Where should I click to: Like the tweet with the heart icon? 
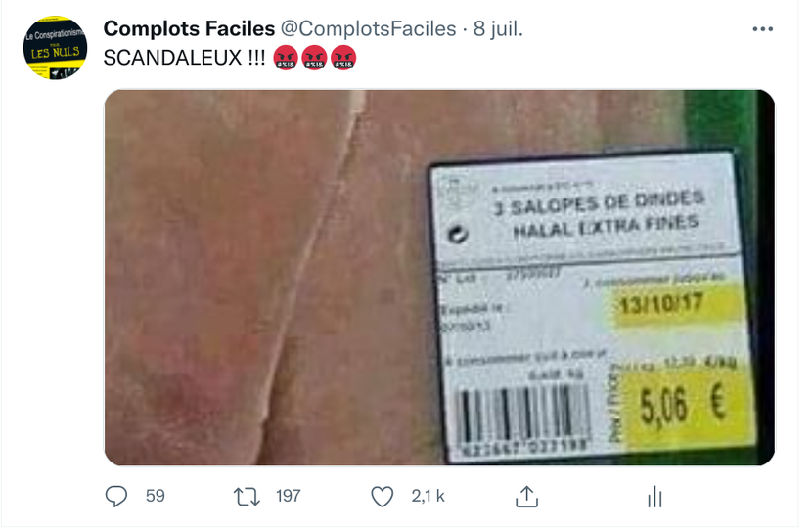383,497
